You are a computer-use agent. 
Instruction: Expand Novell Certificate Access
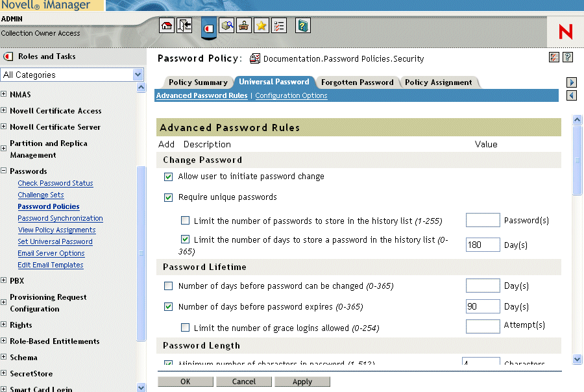(x=3, y=110)
